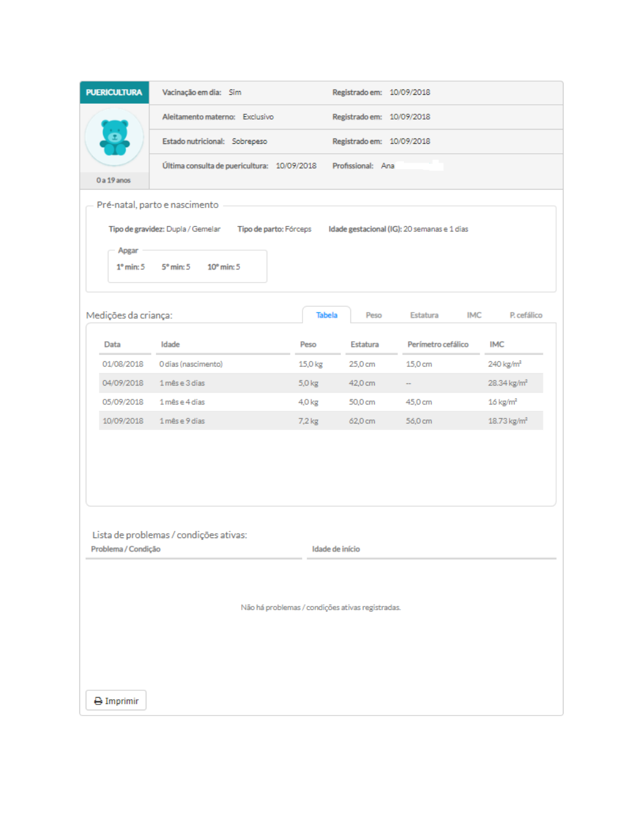Viewport: 644px width, 834px height.
Task: Click the 50,0 cm height value
Action: [x=362, y=402]
